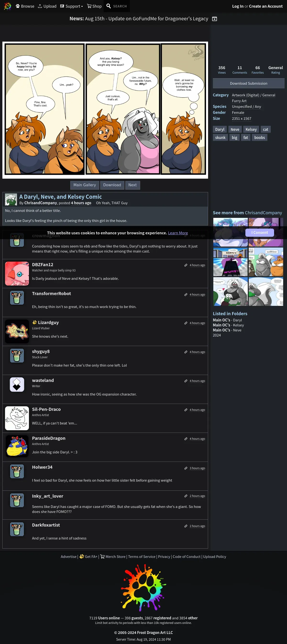Open Lizardguy avatar icon

17,331
